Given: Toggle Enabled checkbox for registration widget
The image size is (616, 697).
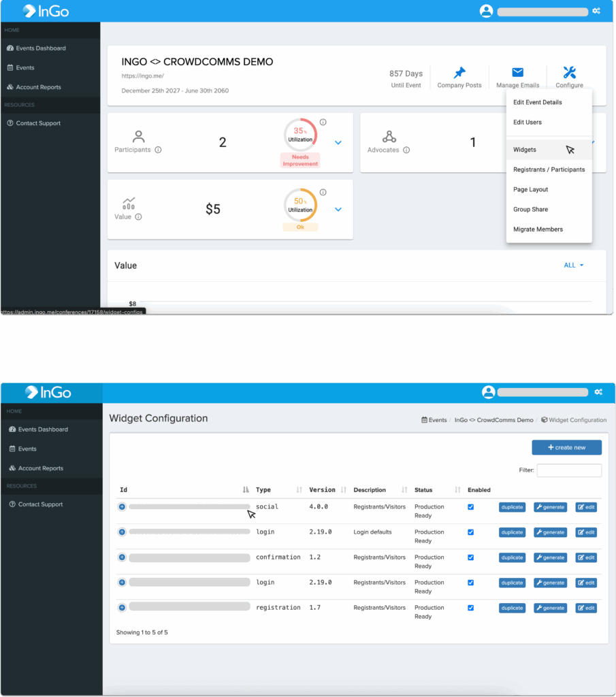Looking at the screenshot, I should pyautogui.click(x=470, y=608).
